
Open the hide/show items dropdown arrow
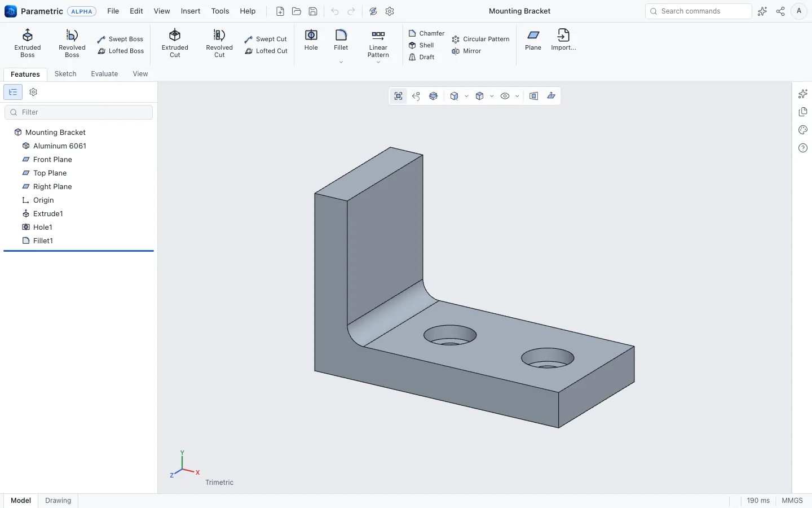517,96
